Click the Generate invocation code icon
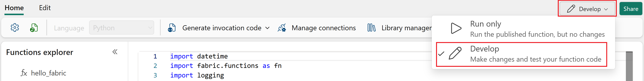Image resolution: width=644 pixels, height=81 pixels. pyautogui.click(x=171, y=28)
